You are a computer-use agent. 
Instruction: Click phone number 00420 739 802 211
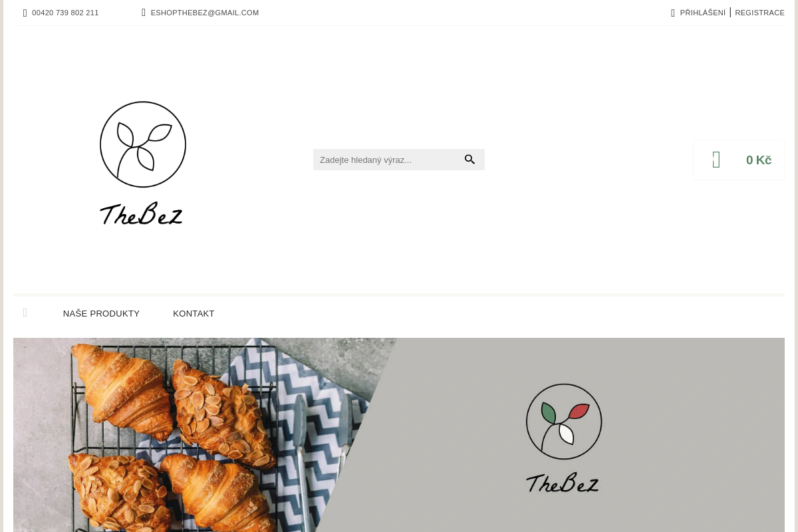click(x=65, y=13)
